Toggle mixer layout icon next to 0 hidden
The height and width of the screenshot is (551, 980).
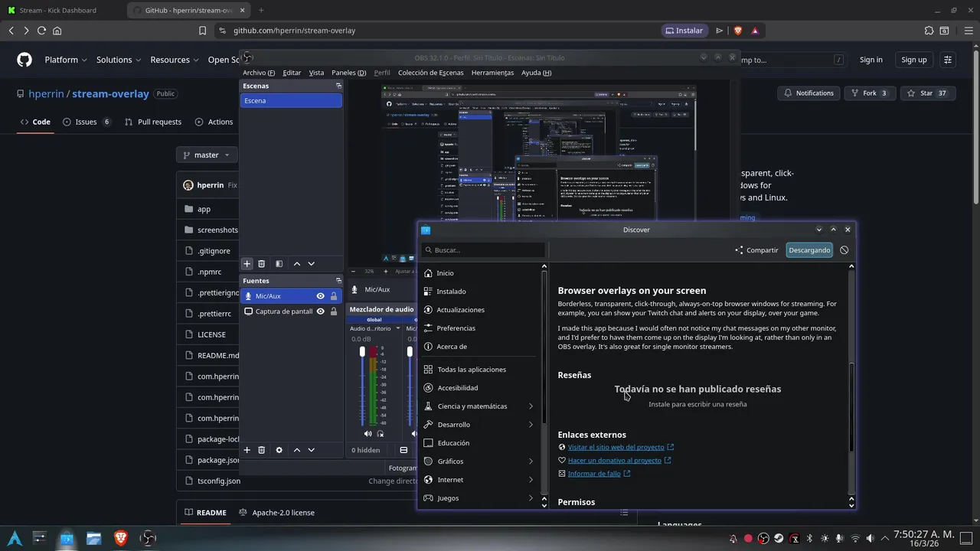(403, 450)
